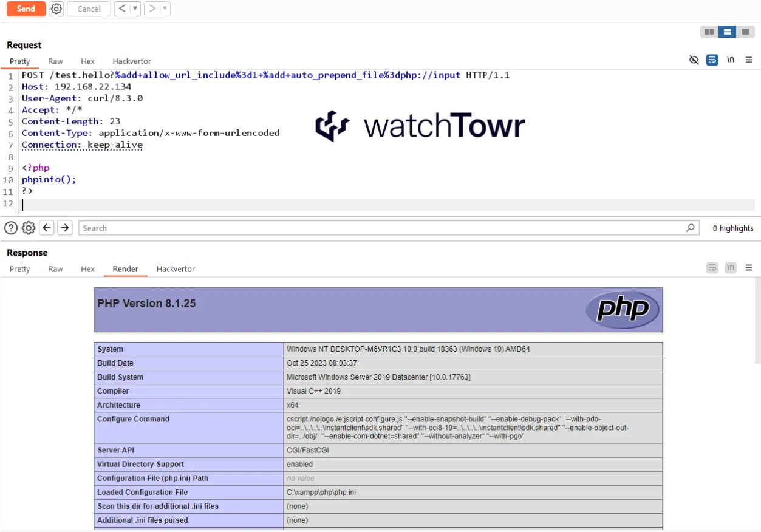Click the User-Agent: curl/8.3.0 line

82,98
